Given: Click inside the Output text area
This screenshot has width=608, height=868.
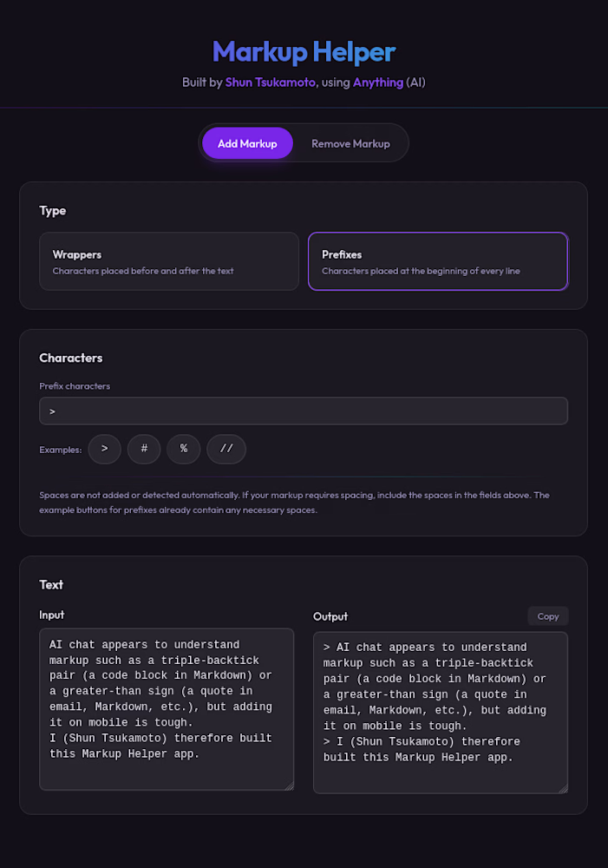Looking at the screenshot, I should point(441,713).
